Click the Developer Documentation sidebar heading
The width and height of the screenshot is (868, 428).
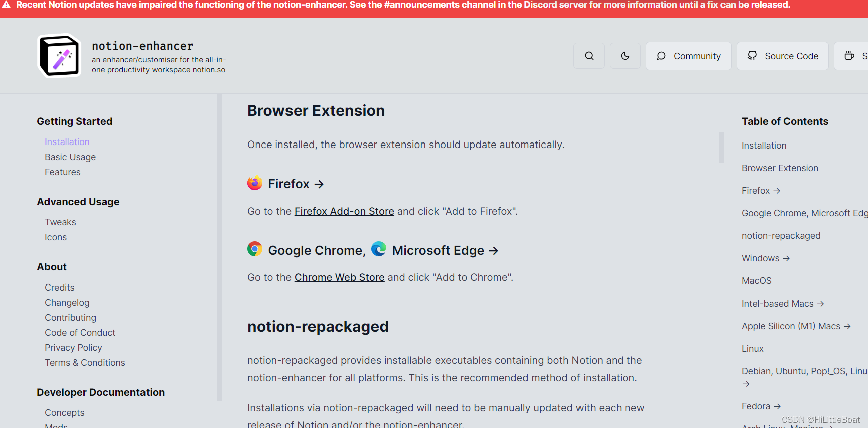click(x=101, y=392)
